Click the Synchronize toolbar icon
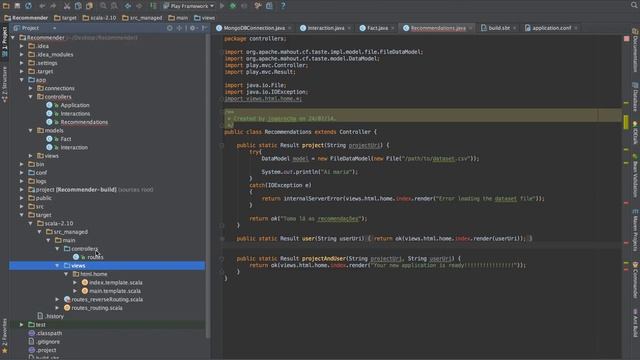This screenshot has width=640, height=360. click(x=28, y=6)
